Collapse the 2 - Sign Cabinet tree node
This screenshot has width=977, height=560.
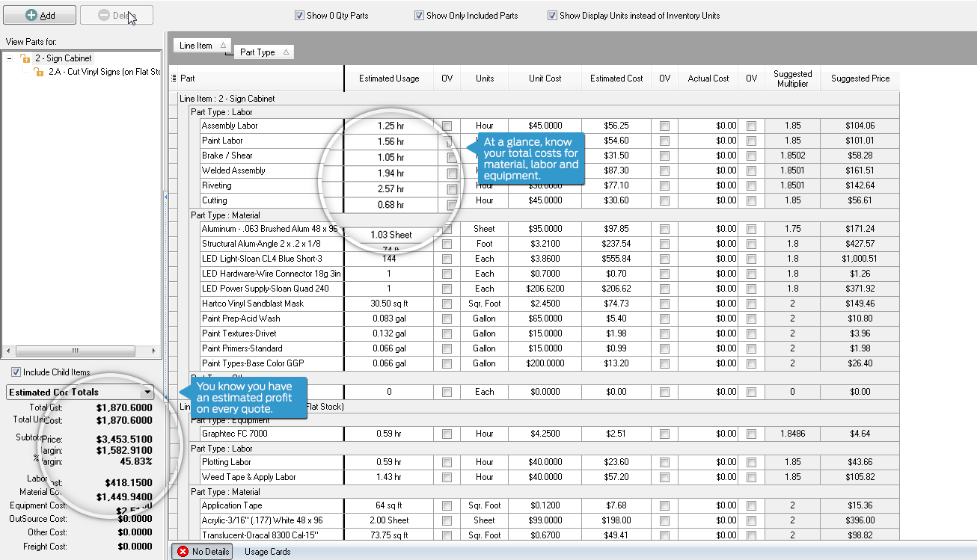click(x=9, y=58)
